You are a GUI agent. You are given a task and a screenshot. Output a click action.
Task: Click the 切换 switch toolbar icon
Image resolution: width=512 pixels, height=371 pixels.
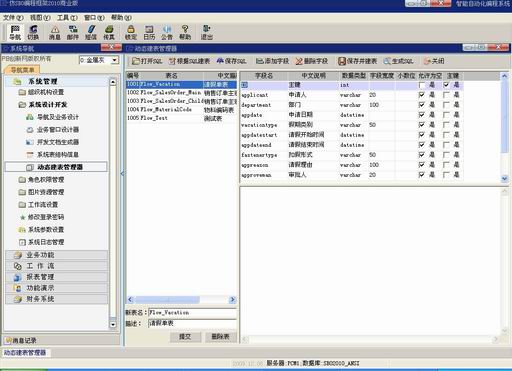[x=33, y=32]
